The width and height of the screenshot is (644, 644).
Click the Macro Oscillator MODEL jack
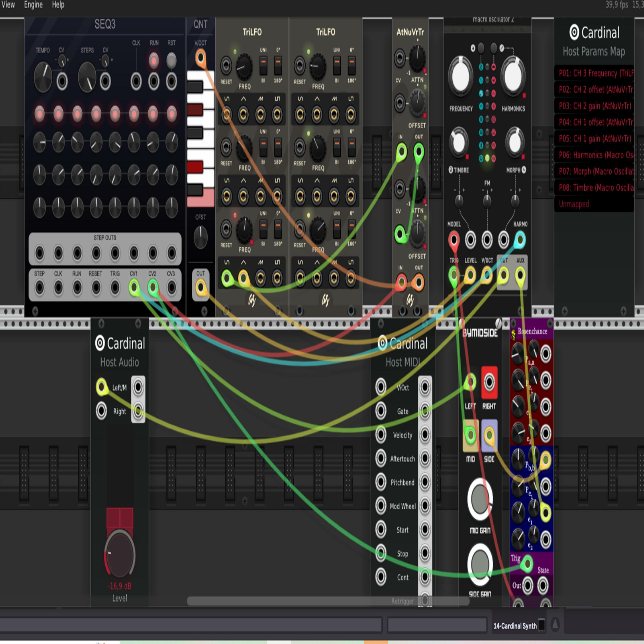(454, 239)
